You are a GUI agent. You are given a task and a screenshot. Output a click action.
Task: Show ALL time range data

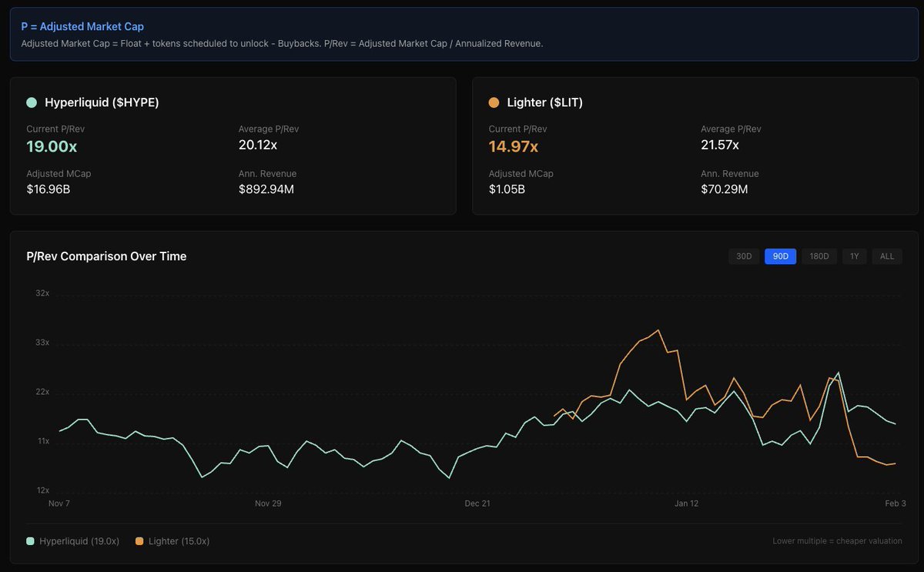tap(887, 256)
